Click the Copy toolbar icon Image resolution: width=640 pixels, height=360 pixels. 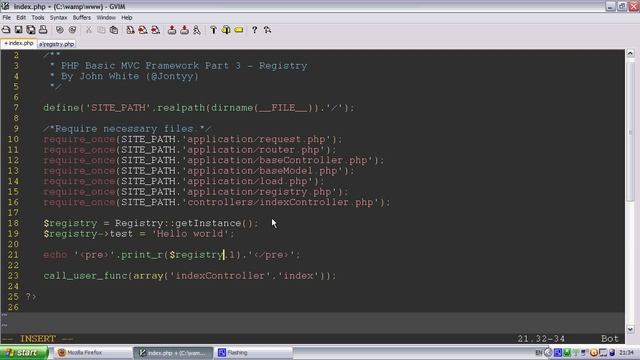pos(101,30)
